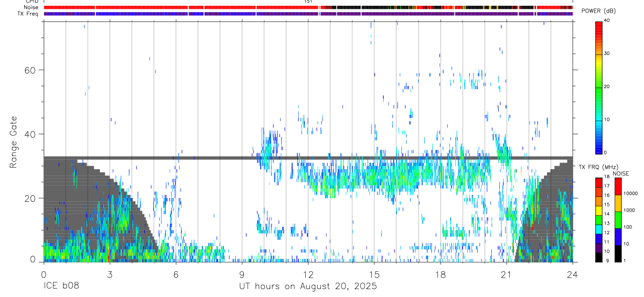This screenshot has height=297, width=644.
Task: Click the black bottom segment of NOISE colorbar
Action: coord(618,254)
